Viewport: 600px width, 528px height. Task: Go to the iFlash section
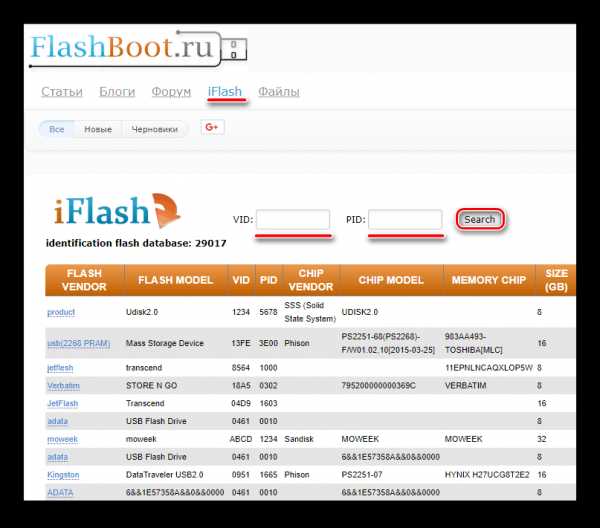[x=225, y=92]
